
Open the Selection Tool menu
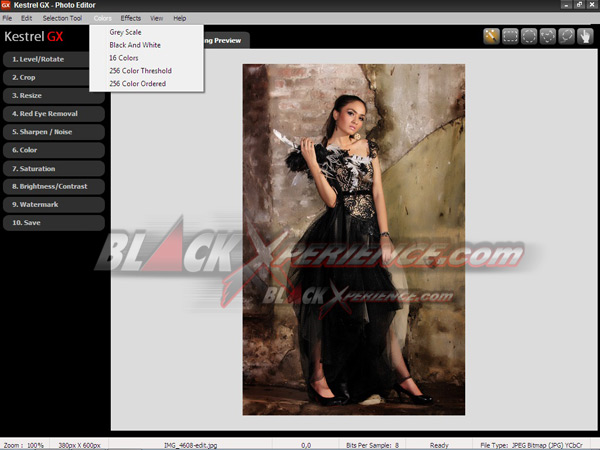pyautogui.click(x=62, y=18)
